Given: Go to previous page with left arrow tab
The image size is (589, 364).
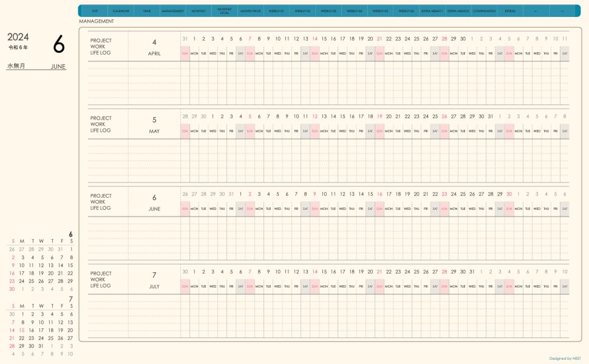Looking at the screenshot, I should coord(536,11).
